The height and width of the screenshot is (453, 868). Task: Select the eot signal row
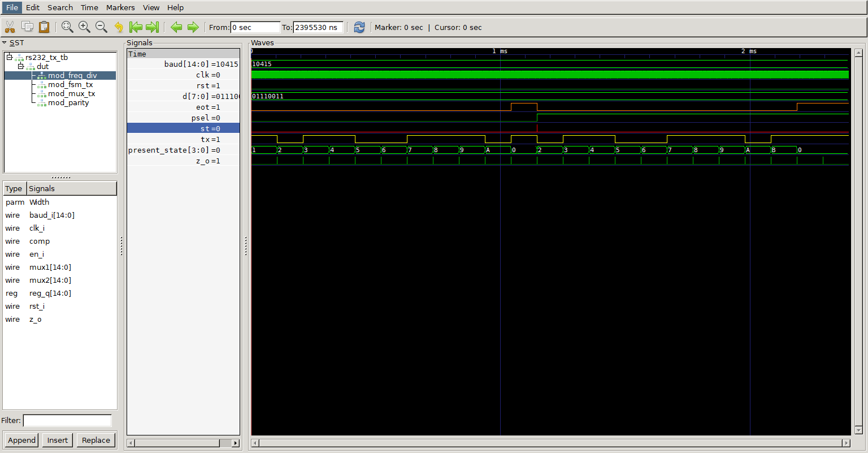pos(183,107)
